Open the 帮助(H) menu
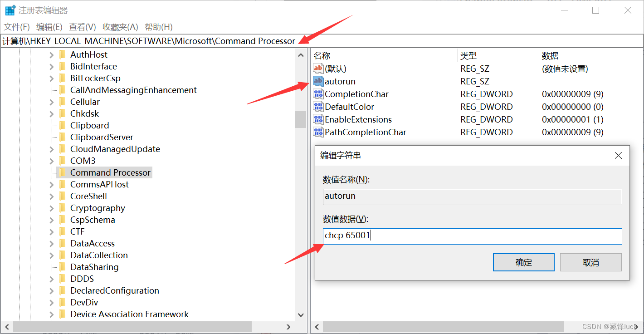The image size is (644, 334). pyautogui.click(x=158, y=27)
